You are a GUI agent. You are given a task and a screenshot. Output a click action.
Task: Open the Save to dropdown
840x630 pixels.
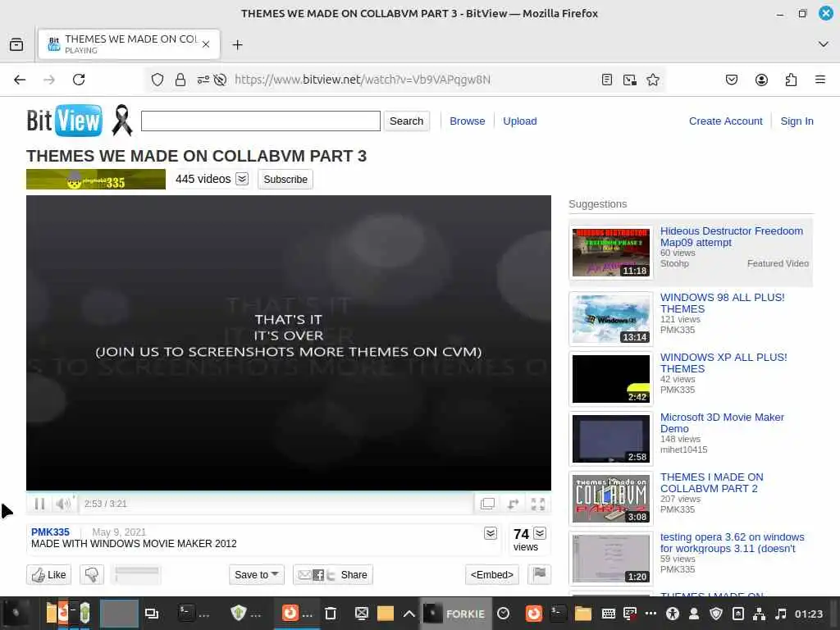(x=257, y=575)
